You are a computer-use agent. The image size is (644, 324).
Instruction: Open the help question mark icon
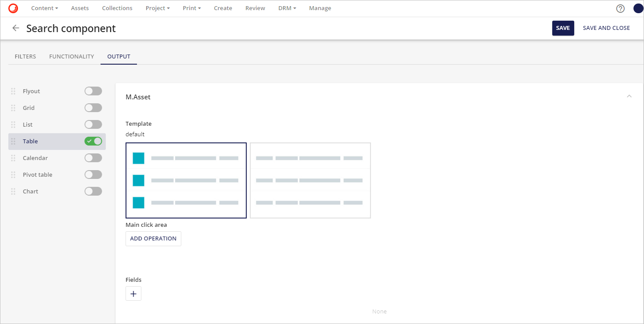click(x=620, y=8)
